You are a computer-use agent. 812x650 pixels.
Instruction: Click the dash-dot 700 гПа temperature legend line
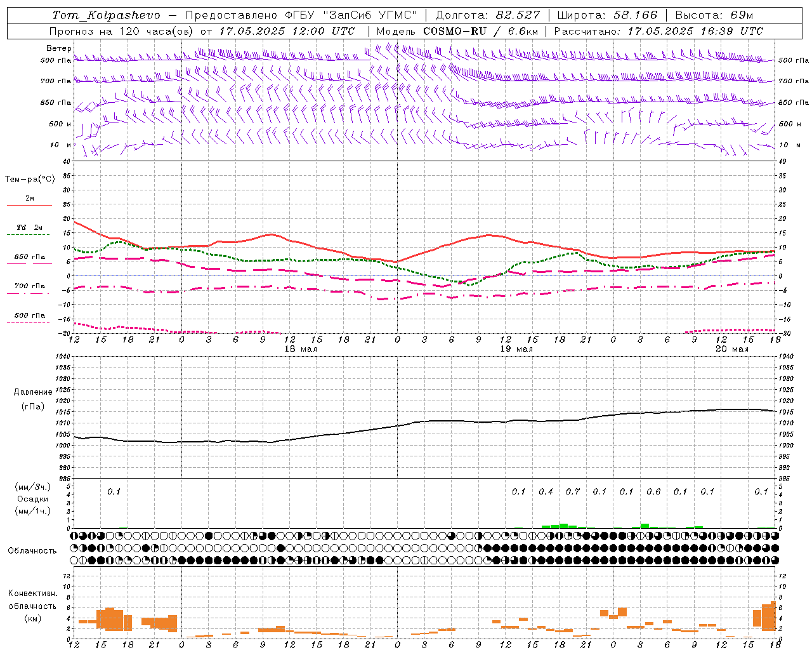[29, 293]
